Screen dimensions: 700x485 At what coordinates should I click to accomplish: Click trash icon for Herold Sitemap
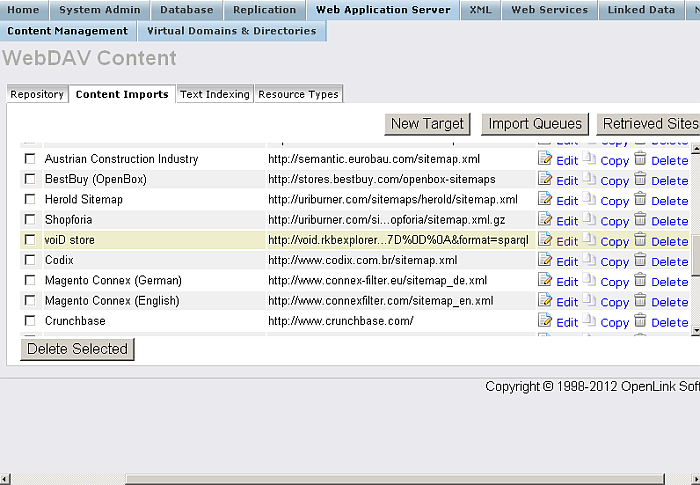(x=640, y=198)
